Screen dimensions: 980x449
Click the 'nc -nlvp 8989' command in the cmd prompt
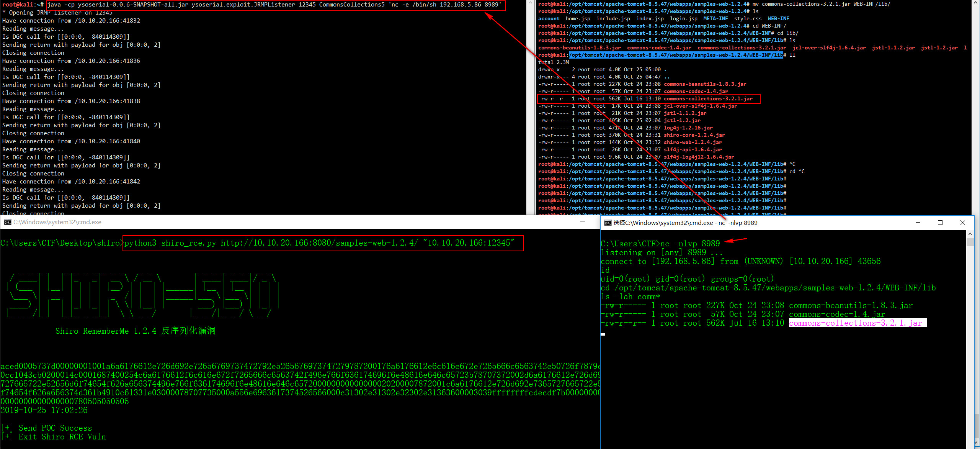[690, 244]
